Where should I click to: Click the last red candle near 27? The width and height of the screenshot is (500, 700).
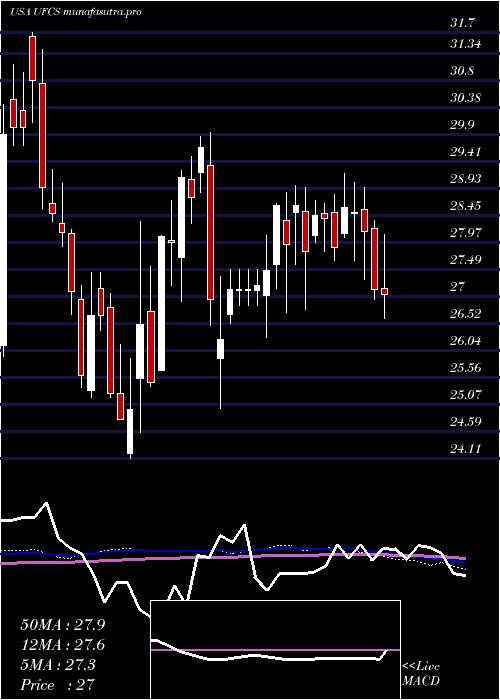[384, 292]
